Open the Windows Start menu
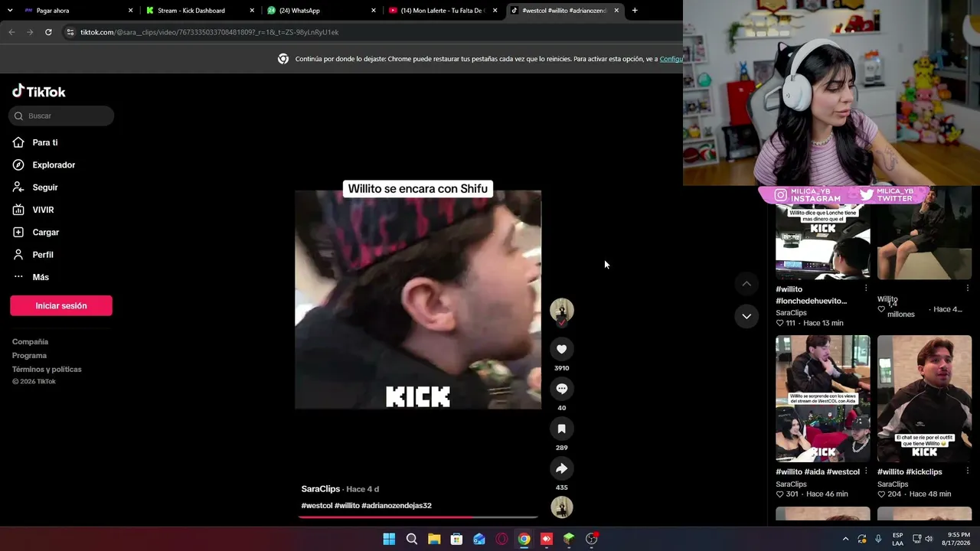Screen dimensions: 980x551 pos(389,539)
